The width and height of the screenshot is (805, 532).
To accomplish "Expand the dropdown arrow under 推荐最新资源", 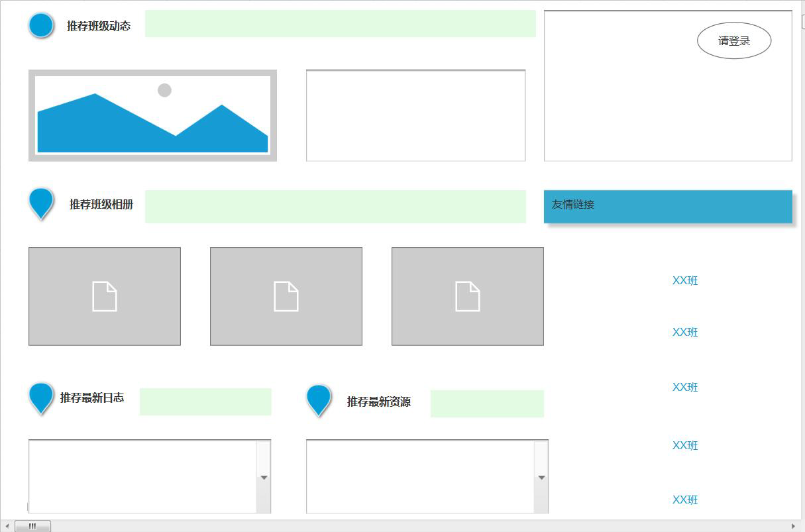I will (x=541, y=477).
